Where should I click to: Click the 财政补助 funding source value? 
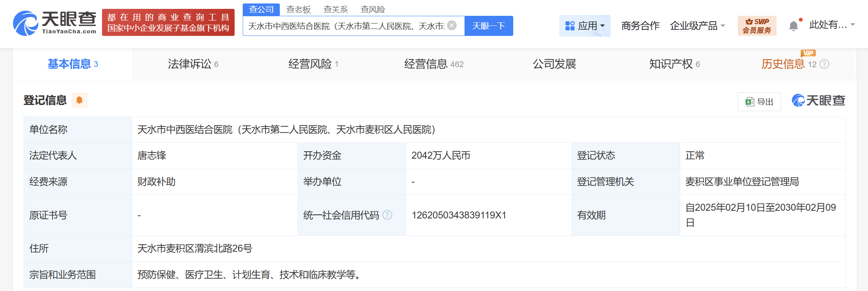(x=157, y=182)
